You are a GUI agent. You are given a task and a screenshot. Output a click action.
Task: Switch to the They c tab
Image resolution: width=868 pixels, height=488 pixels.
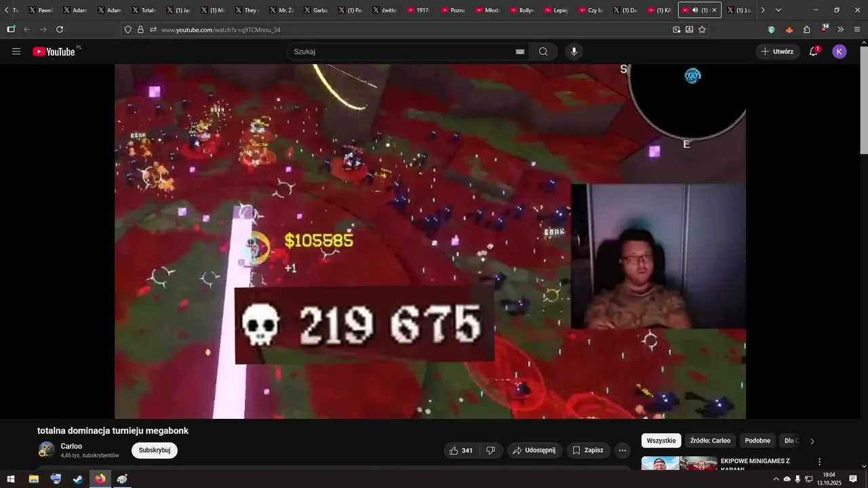(247, 10)
